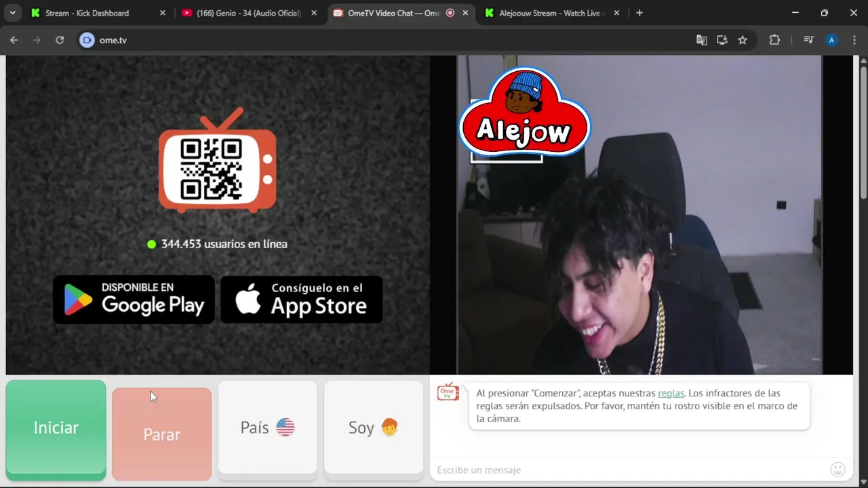Image resolution: width=868 pixels, height=488 pixels.
Task: Open the tab search dropdown arrow
Action: tap(12, 13)
